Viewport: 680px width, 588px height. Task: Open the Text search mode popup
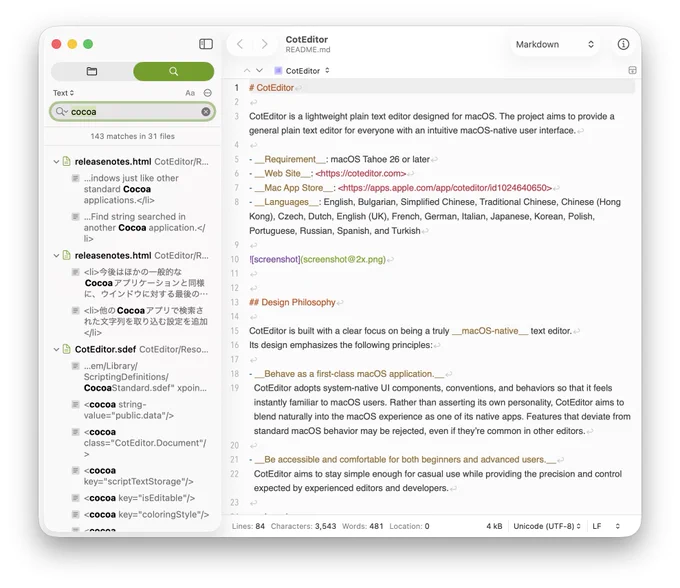(63, 93)
